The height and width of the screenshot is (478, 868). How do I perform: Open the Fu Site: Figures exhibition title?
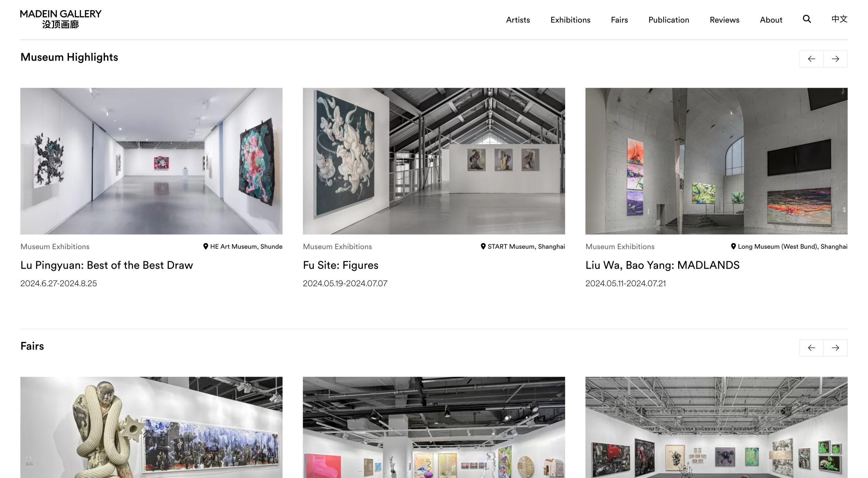click(340, 265)
